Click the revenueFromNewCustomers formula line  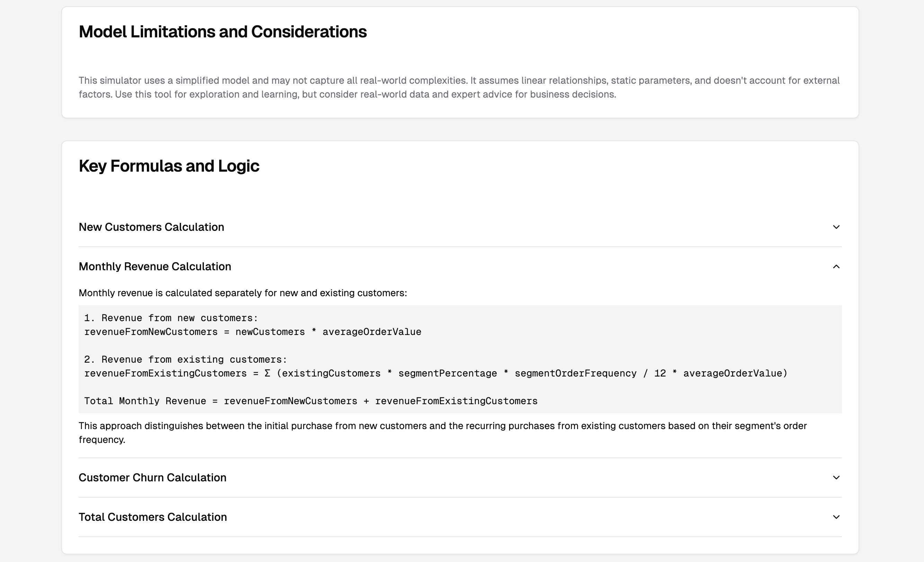click(x=252, y=332)
